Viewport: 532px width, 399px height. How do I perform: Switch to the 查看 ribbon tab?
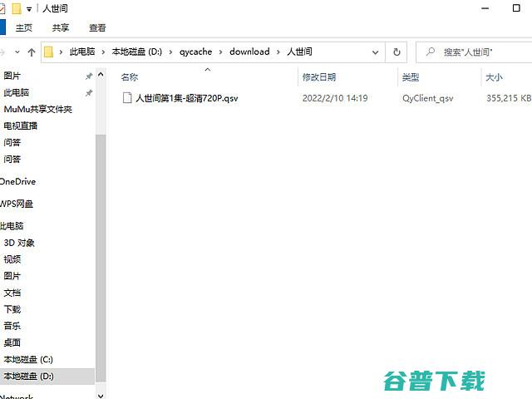click(97, 27)
